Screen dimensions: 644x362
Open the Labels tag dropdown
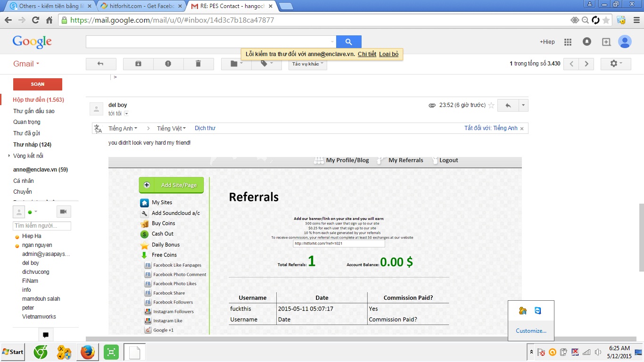(x=266, y=64)
